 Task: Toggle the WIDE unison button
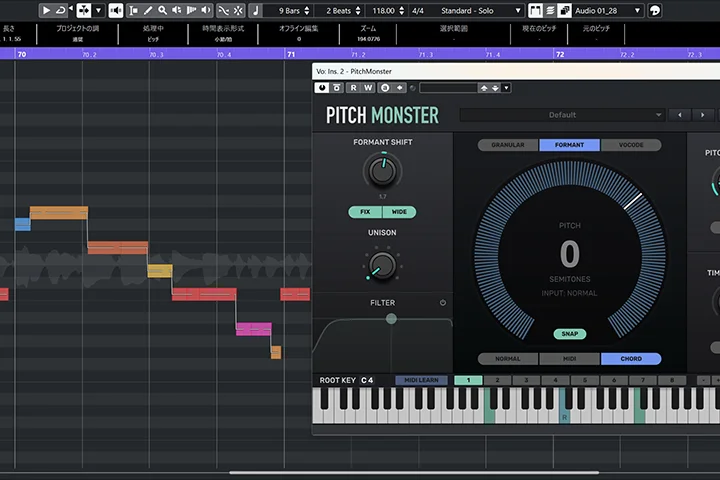tap(399, 212)
